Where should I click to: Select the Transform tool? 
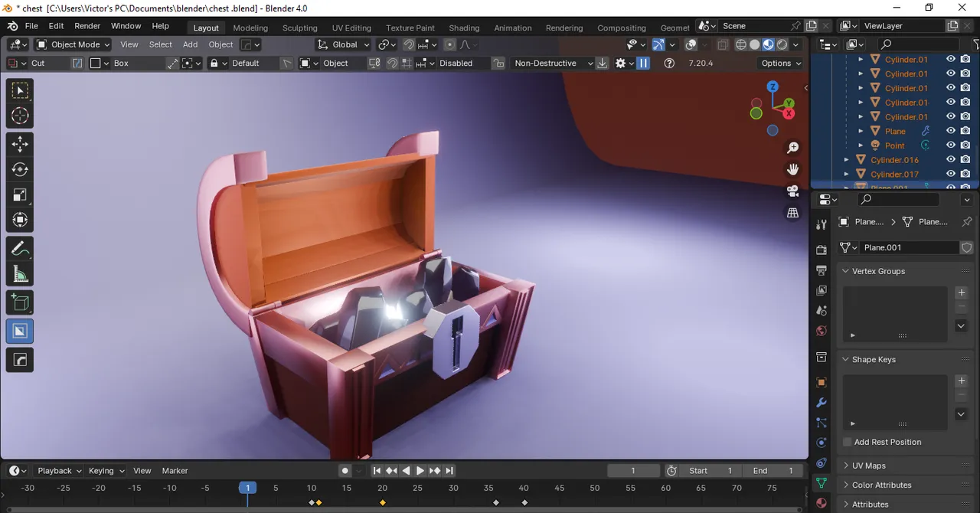[20, 221]
